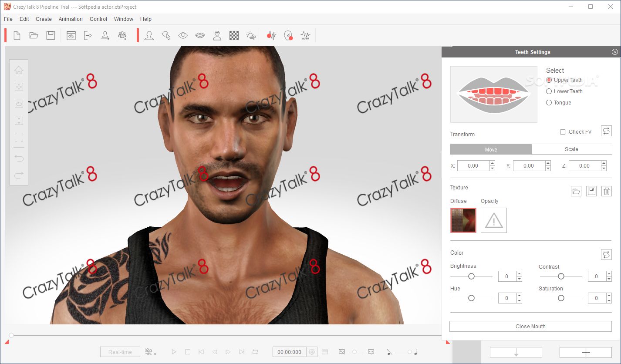Open the head silhouette actor tool
621x364 pixels.
(149, 36)
